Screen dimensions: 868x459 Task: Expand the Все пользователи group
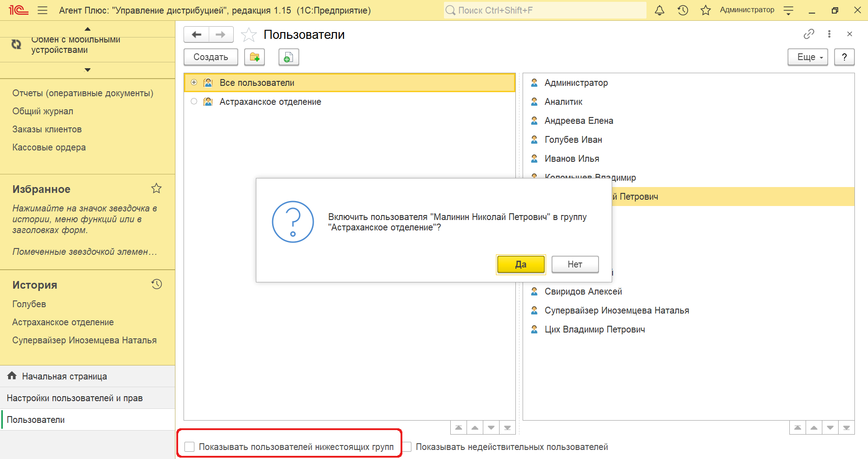coord(194,83)
